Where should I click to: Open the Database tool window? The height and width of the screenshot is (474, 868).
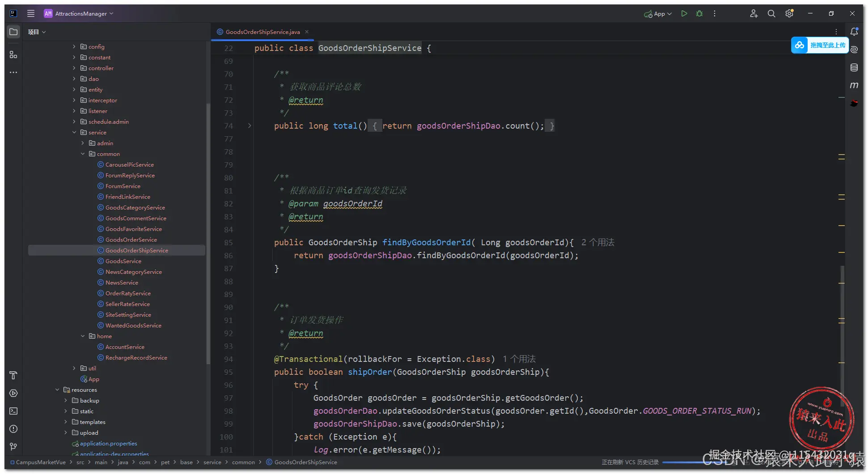854,67
